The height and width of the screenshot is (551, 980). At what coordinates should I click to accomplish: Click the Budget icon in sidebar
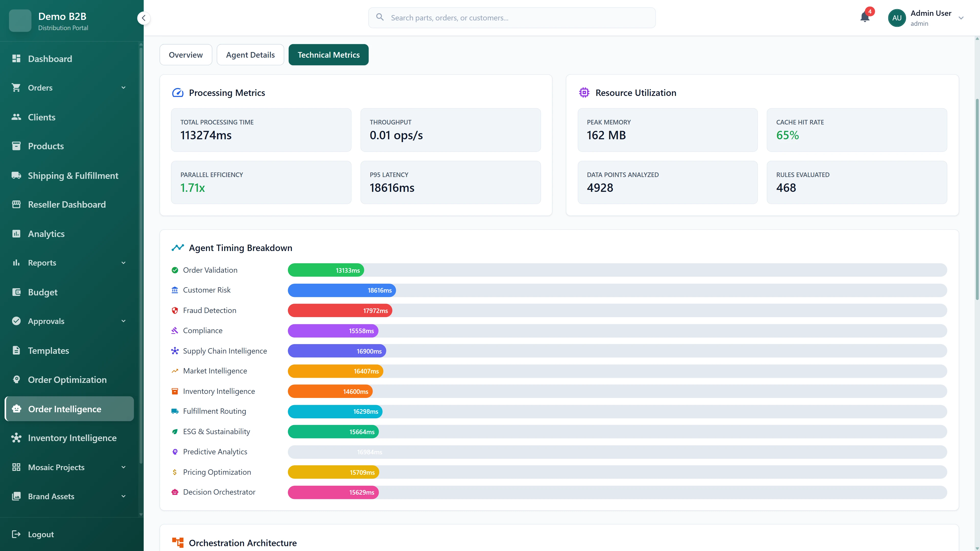16,292
